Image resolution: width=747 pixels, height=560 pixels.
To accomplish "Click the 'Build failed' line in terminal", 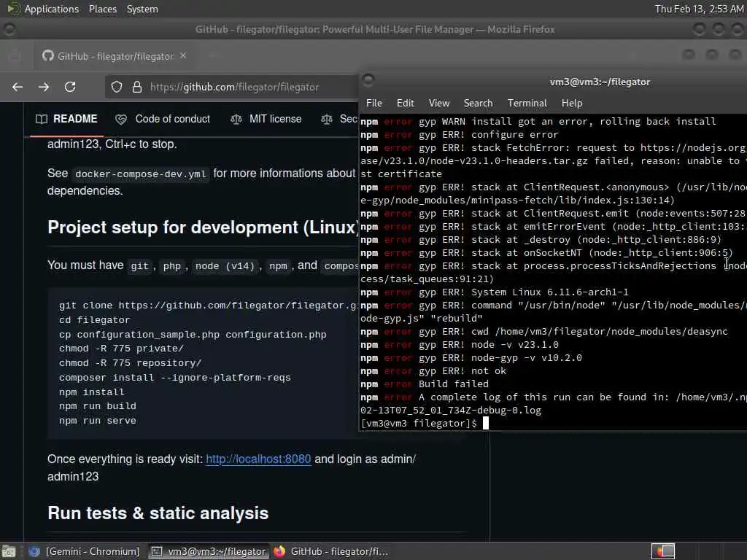I will click(x=454, y=384).
